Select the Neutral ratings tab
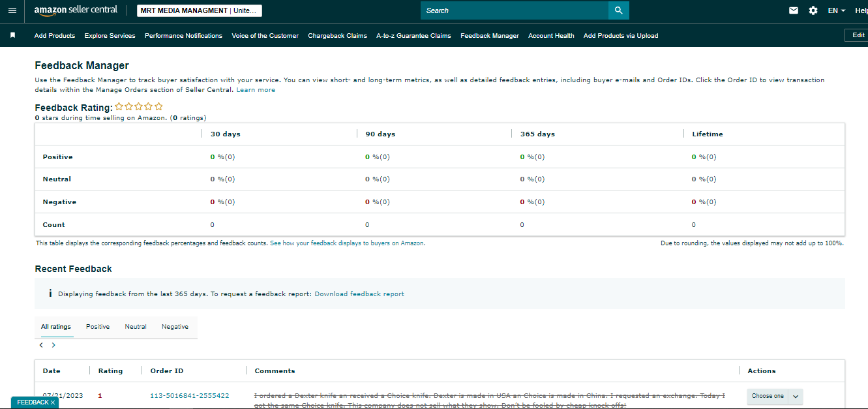This screenshot has width=868, height=409. point(136,327)
